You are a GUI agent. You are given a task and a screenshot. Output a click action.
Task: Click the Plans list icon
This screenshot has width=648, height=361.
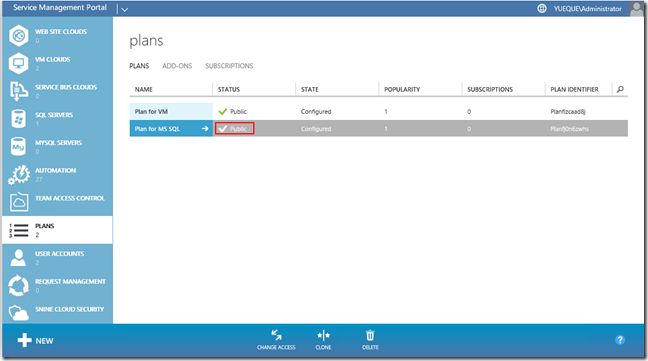coord(19,230)
